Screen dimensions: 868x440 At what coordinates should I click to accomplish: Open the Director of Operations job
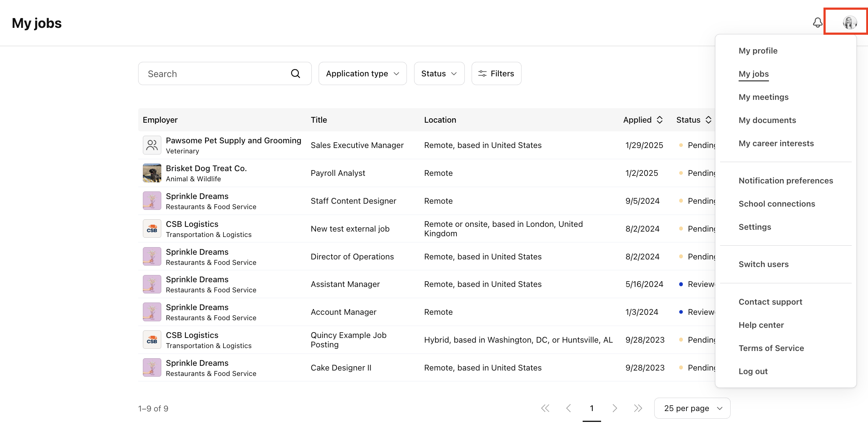point(352,257)
